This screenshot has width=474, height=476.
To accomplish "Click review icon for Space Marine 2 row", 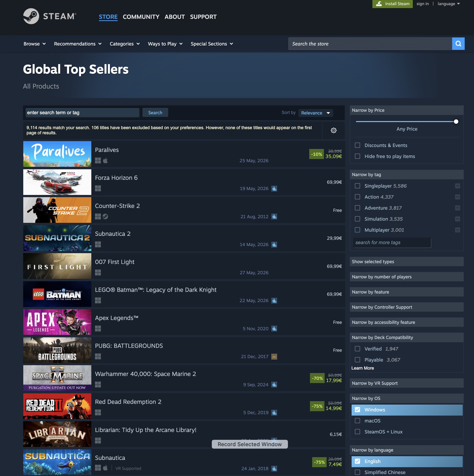I will [x=274, y=385].
